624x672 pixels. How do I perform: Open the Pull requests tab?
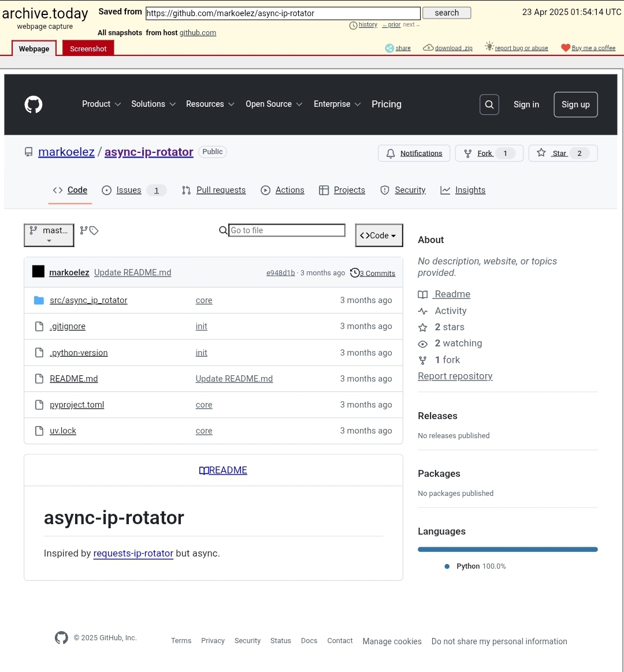[221, 190]
